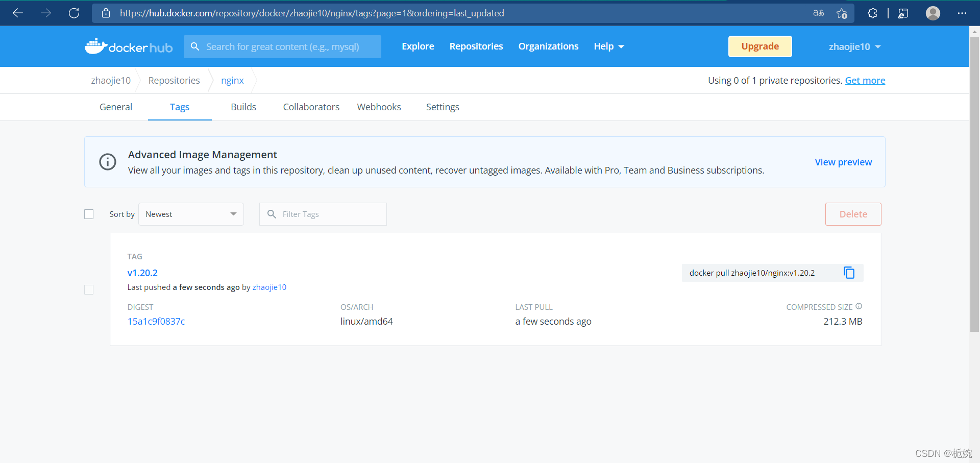Open browser settings ellipsis menu
Screen dimensions: 980x463
[x=962, y=13]
